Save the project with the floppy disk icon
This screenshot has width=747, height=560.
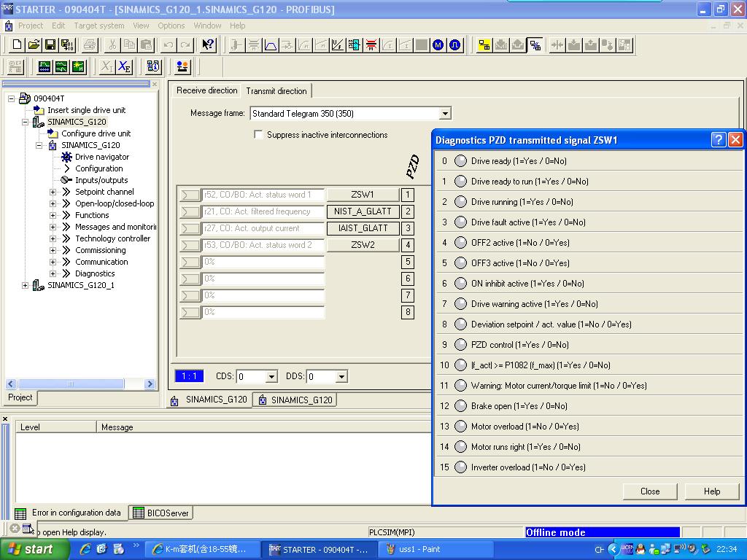click(50, 44)
